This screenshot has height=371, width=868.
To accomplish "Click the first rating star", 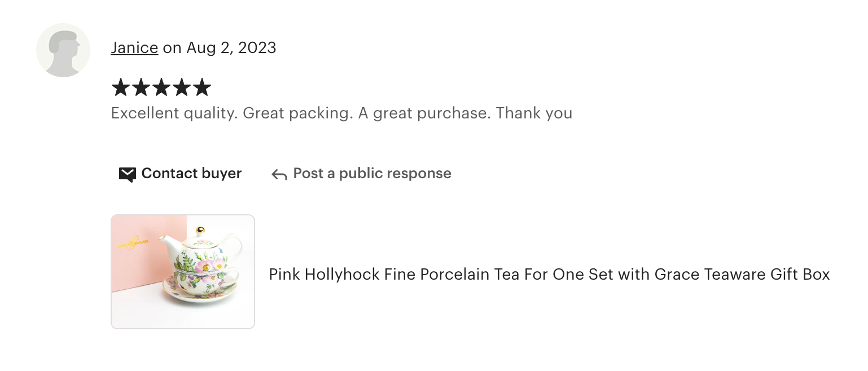I will (x=121, y=88).
